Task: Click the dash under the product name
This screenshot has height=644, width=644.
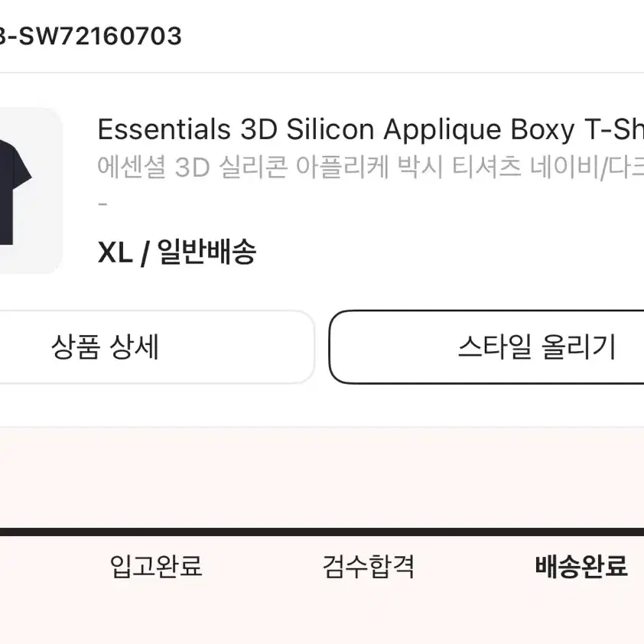Action: coord(103,203)
